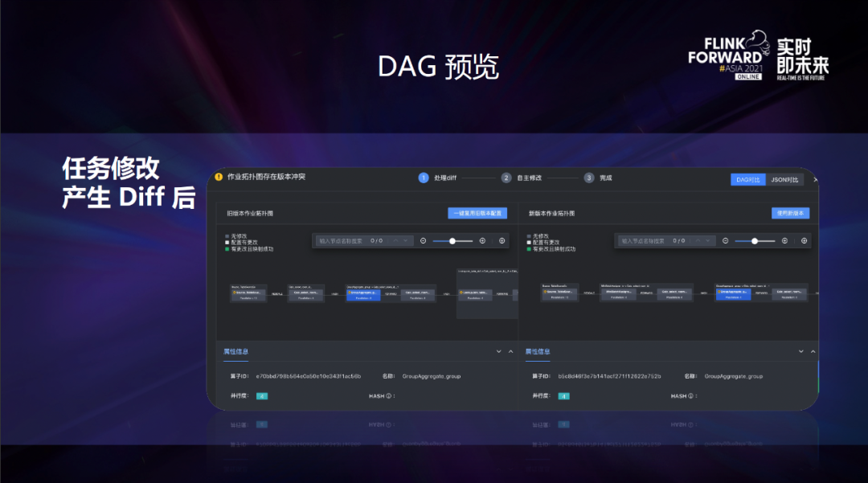Select step 3 完成
Image resolution: width=868 pixels, height=483 pixels.
pyautogui.click(x=598, y=178)
